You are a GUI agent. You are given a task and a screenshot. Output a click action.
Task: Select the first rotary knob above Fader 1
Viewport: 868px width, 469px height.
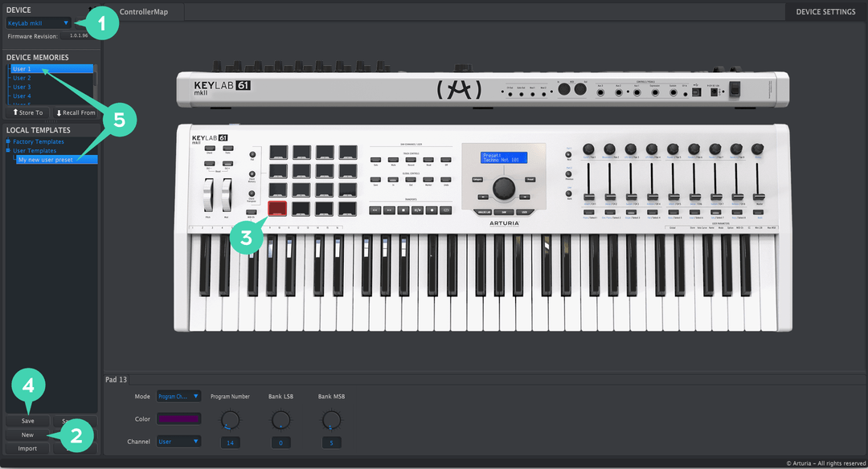[588, 149]
